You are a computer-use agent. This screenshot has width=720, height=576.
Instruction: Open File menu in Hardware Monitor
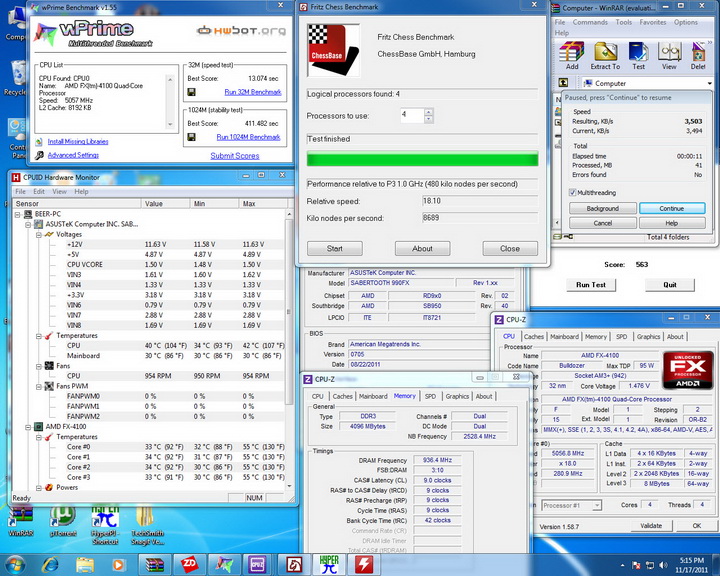tap(20, 192)
